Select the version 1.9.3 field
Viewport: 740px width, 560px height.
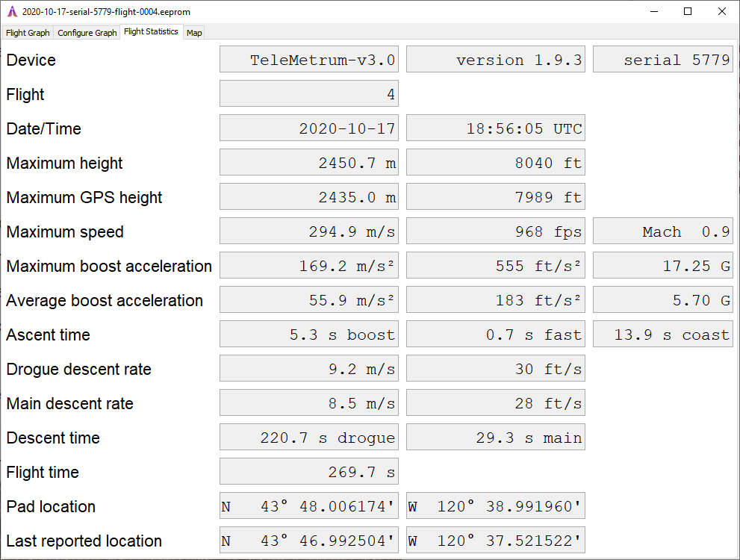click(496, 60)
